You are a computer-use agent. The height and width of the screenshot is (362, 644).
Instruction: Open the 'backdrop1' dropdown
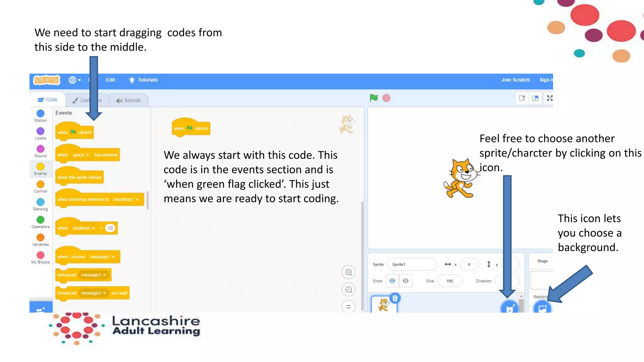pos(126,200)
